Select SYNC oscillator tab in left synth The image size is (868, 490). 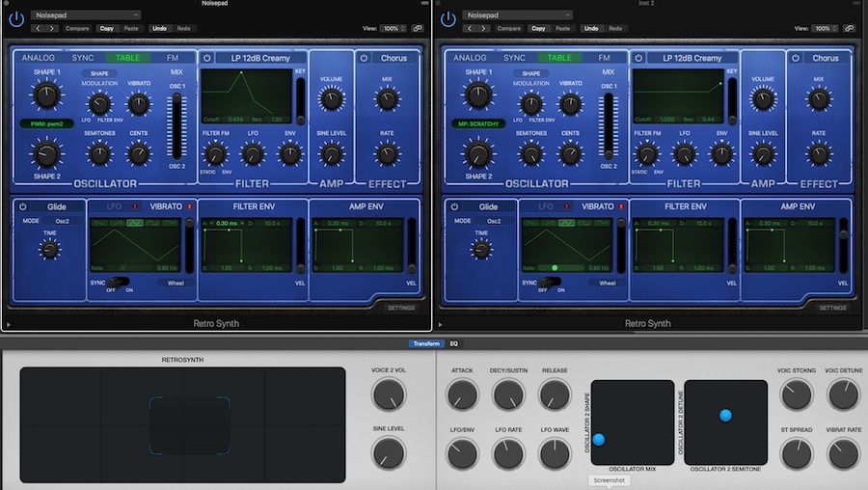(x=83, y=58)
